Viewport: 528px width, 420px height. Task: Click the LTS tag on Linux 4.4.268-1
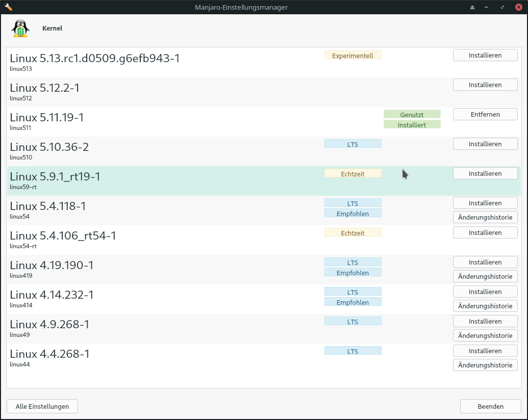point(353,351)
